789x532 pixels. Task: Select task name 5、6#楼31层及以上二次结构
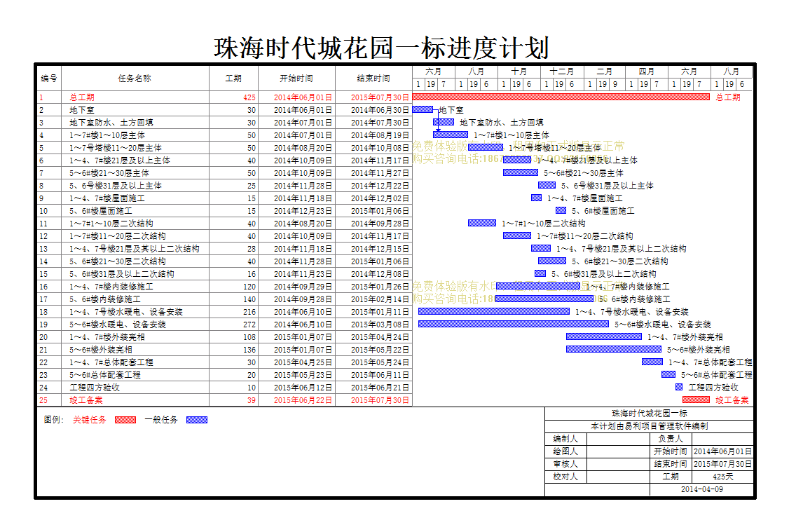point(122,274)
